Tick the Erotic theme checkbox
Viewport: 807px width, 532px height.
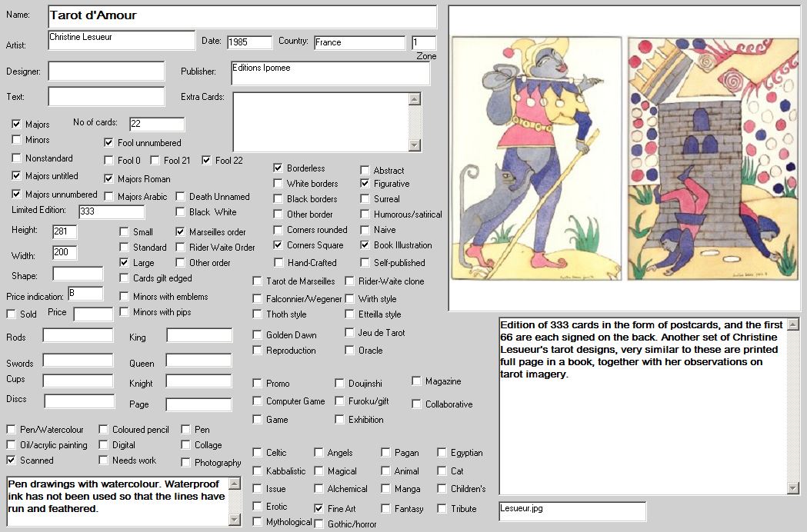coord(258,507)
